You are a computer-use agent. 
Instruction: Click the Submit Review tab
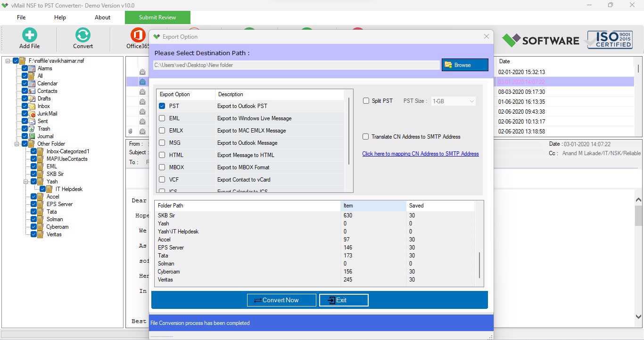(157, 17)
